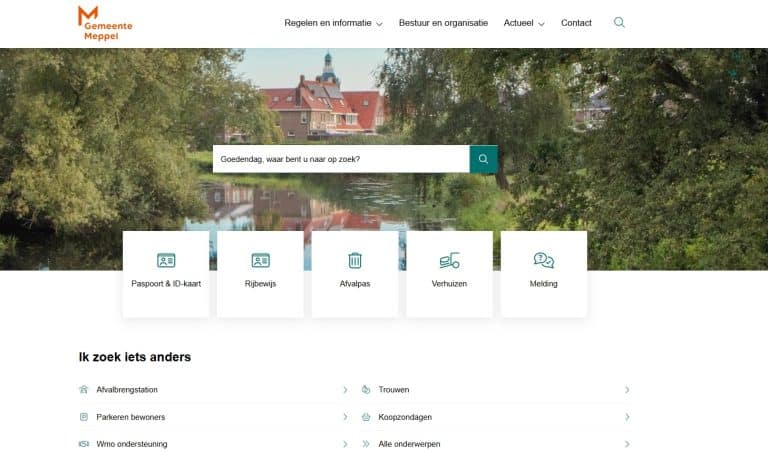Open the Rijbewijs link
Screen dimensions: 768x452
[x=261, y=284]
